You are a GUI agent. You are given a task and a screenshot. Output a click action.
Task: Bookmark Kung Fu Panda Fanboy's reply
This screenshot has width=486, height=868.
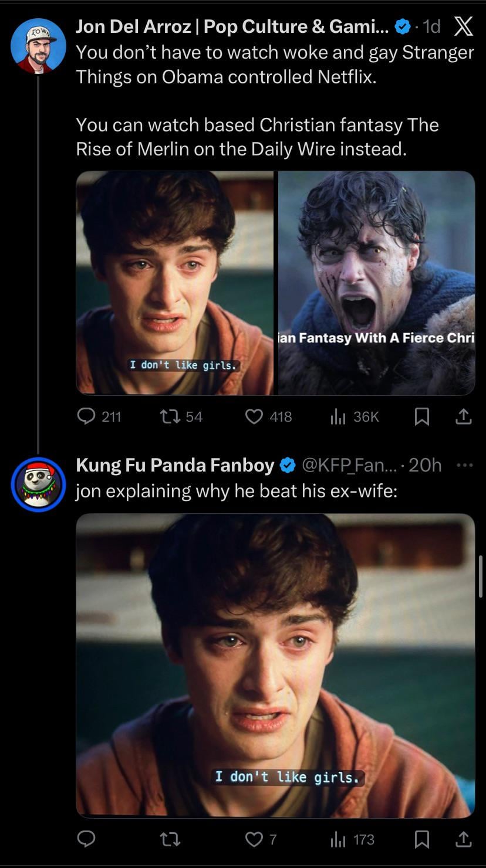click(x=421, y=840)
